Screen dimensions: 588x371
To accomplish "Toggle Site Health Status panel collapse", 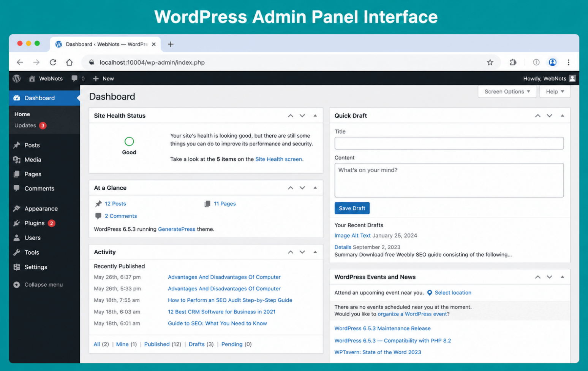I will pos(315,116).
